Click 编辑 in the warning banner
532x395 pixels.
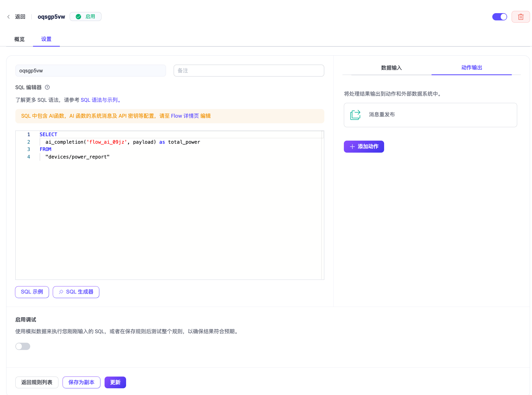tap(205, 116)
